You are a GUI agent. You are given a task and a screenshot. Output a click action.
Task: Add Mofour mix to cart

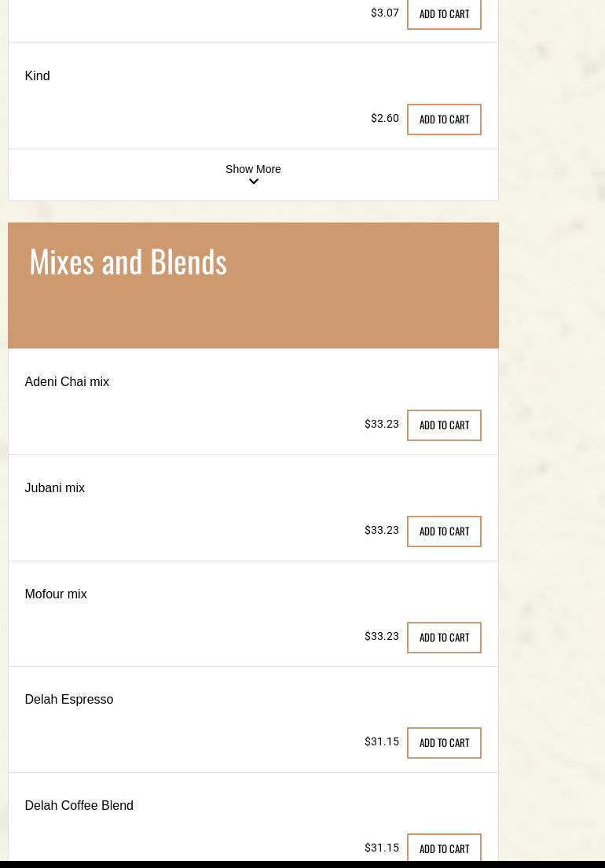(444, 638)
